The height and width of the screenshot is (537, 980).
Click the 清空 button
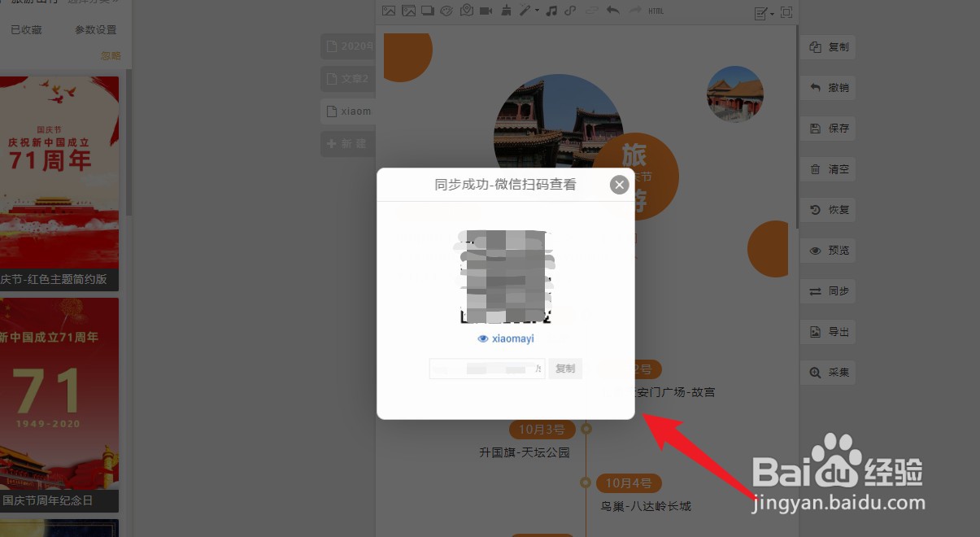click(x=829, y=169)
